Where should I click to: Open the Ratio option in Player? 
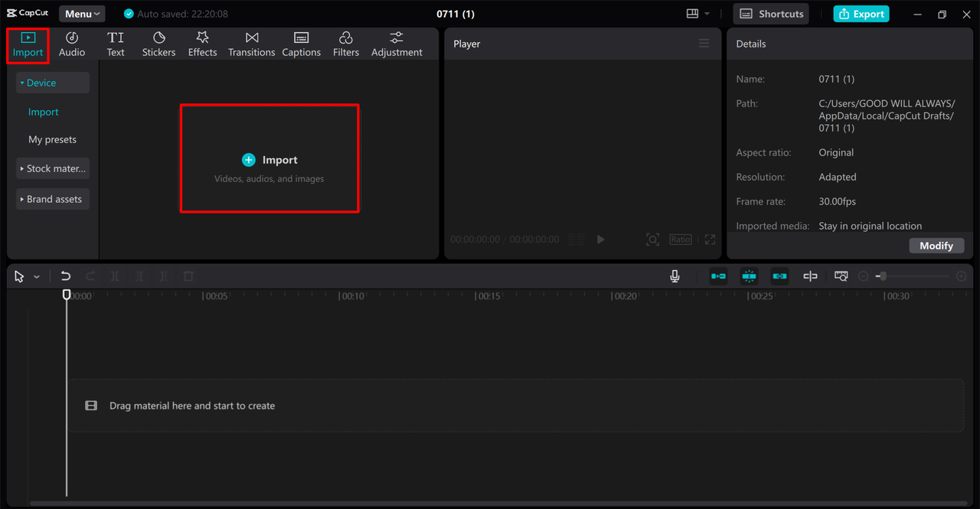click(x=681, y=240)
